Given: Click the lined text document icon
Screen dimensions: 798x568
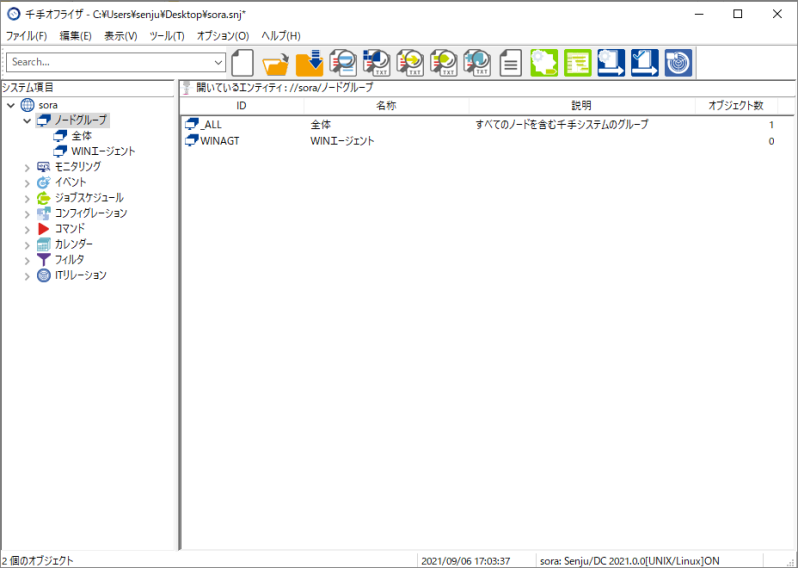Looking at the screenshot, I should [510, 63].
